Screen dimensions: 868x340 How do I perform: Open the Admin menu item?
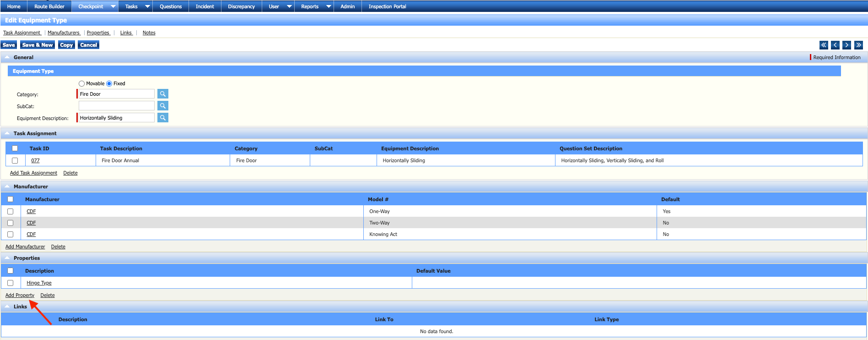pos(348,6)
